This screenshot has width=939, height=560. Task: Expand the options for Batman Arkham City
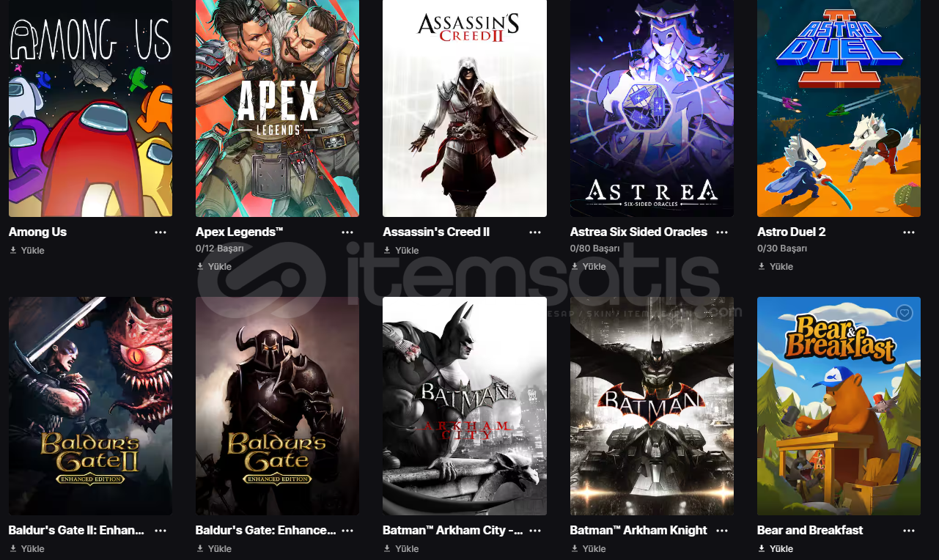point(535,531)
